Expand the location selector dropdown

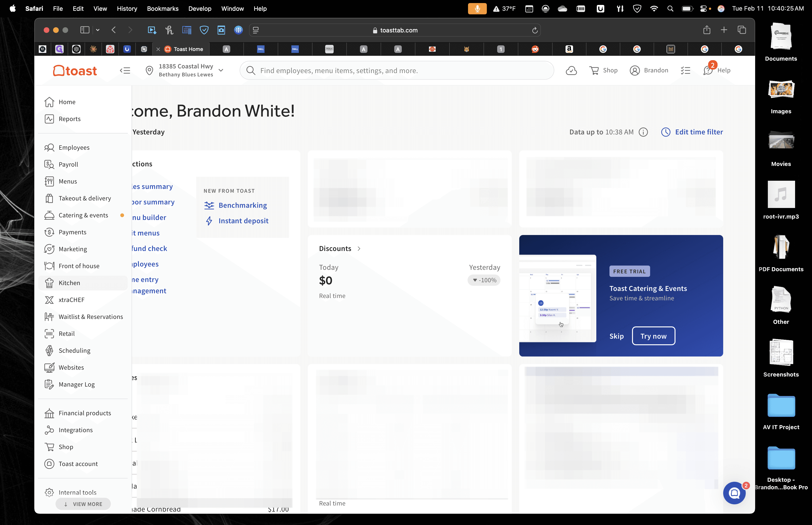point(221,70)
